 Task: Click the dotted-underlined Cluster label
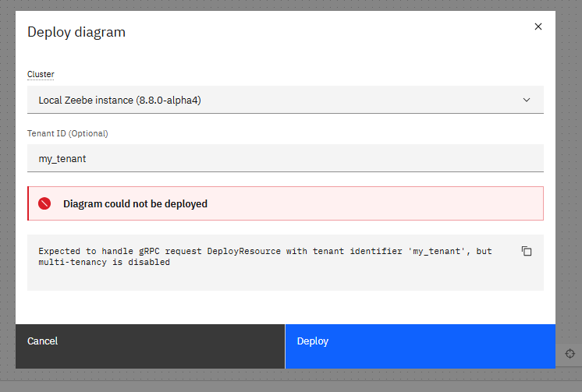pyautogui.click(x=41, y=74)
